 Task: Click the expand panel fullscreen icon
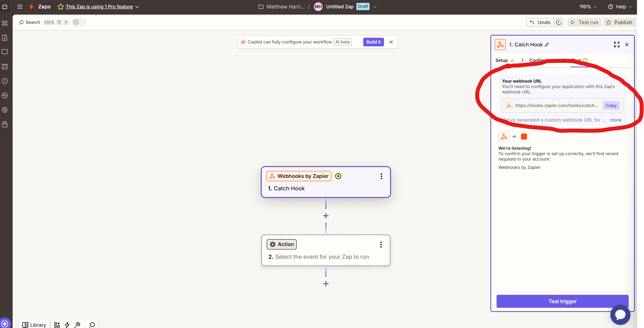617,45
